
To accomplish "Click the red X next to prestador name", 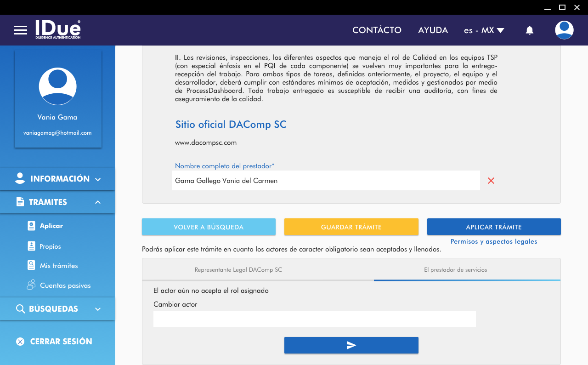I will pyautogui.click(x=491, y=181).
